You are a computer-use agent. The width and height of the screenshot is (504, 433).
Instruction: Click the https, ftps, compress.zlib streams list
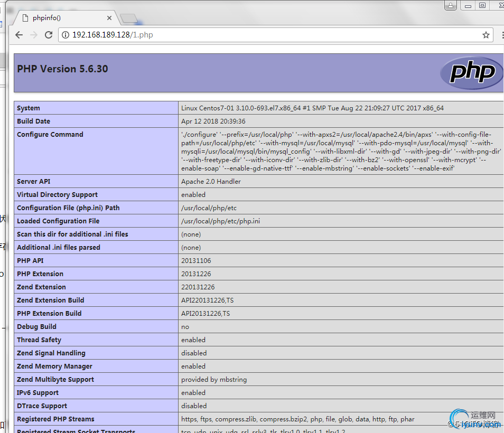pyautogui.click(x=298, y=419)
